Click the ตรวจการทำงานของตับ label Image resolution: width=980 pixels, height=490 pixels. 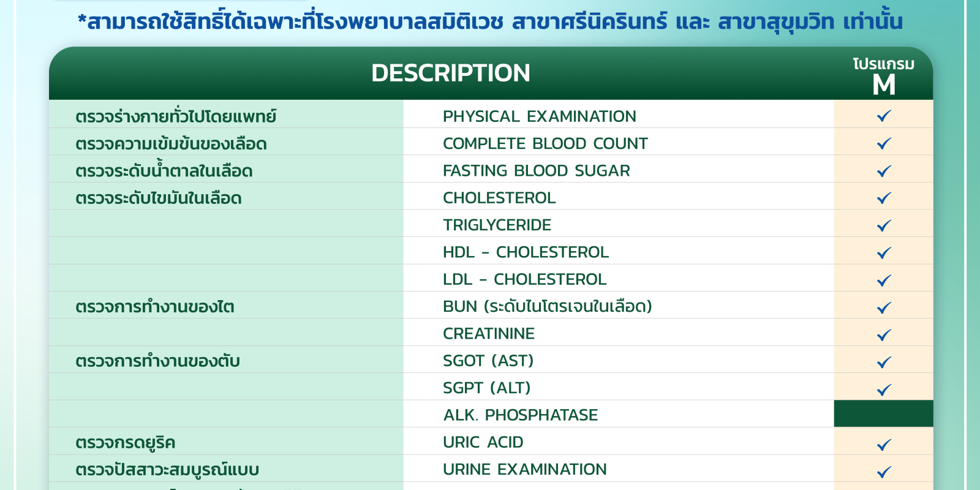pyautogui.click(x=157, y=361)
